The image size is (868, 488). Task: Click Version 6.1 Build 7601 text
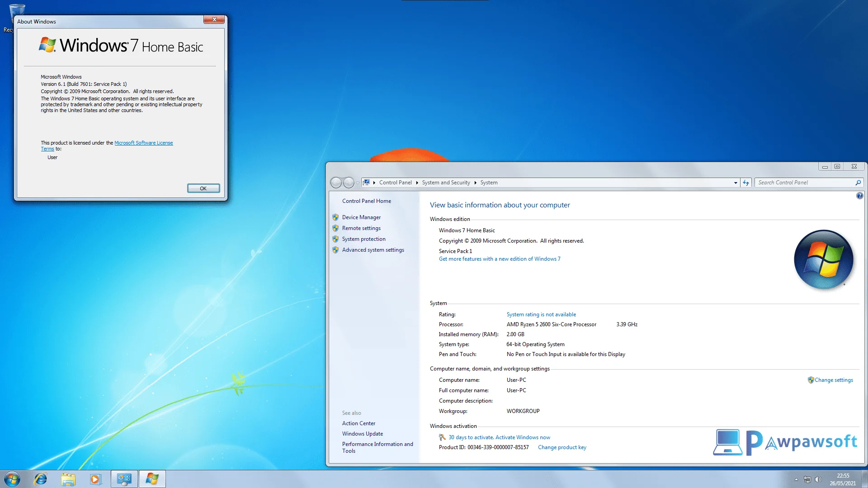click(84, 84)
